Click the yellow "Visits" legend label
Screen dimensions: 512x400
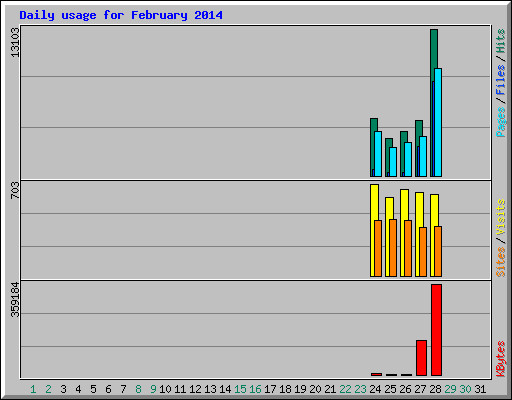(x=500, y=217)
